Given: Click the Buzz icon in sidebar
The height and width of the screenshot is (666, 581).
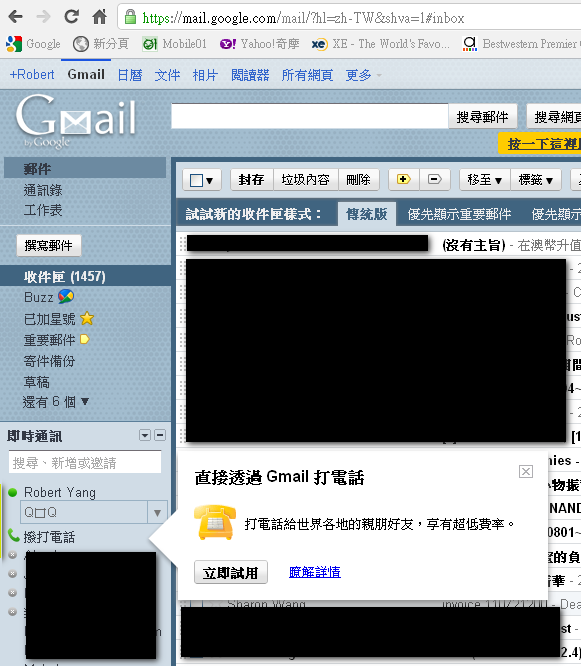Looking at the screenshot, I should [x=66, y=296].
